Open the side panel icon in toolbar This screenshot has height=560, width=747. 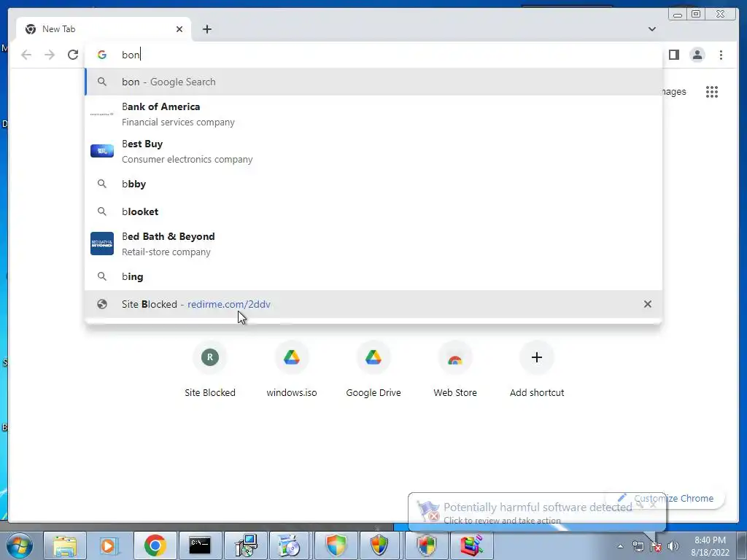tap(673, 55)
